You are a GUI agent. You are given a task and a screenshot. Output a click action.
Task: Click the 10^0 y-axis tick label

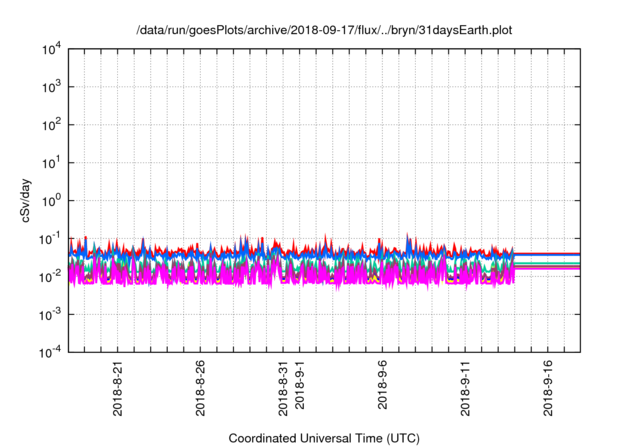(x=52, y=200)
